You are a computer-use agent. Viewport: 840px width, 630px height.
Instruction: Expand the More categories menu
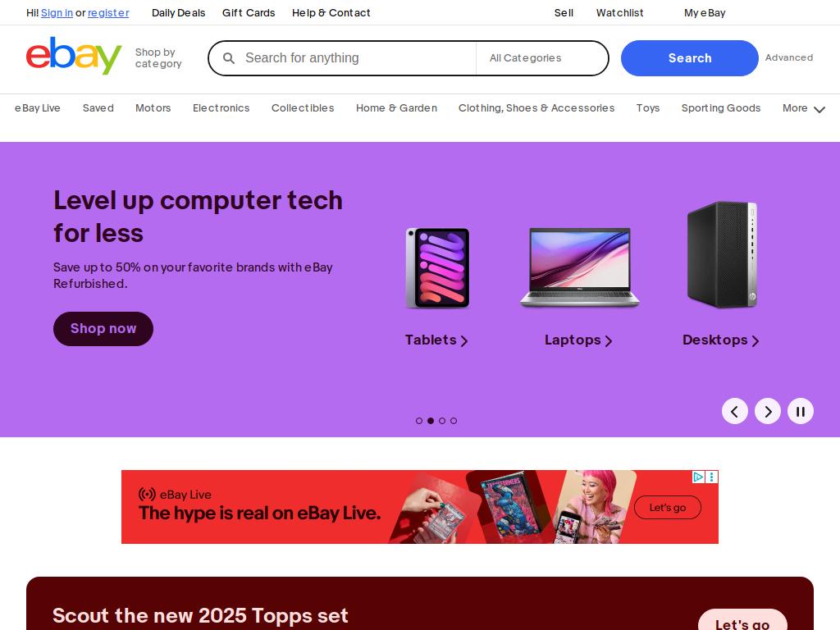click(803, 108)
